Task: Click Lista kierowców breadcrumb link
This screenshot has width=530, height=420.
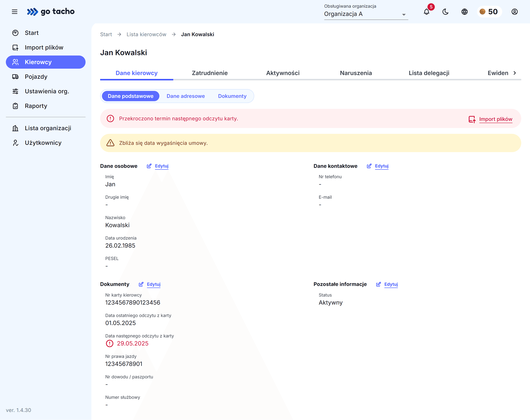Action: pos(146,34)
